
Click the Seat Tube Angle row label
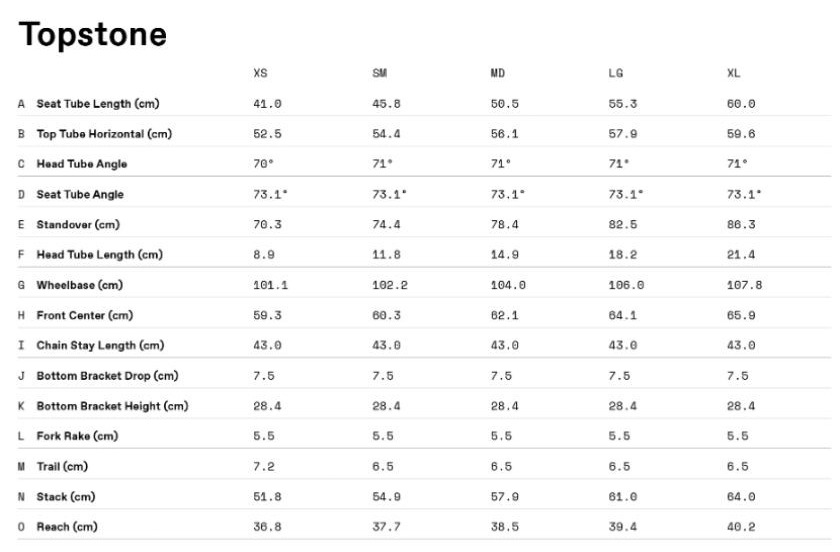pos(80,195)
